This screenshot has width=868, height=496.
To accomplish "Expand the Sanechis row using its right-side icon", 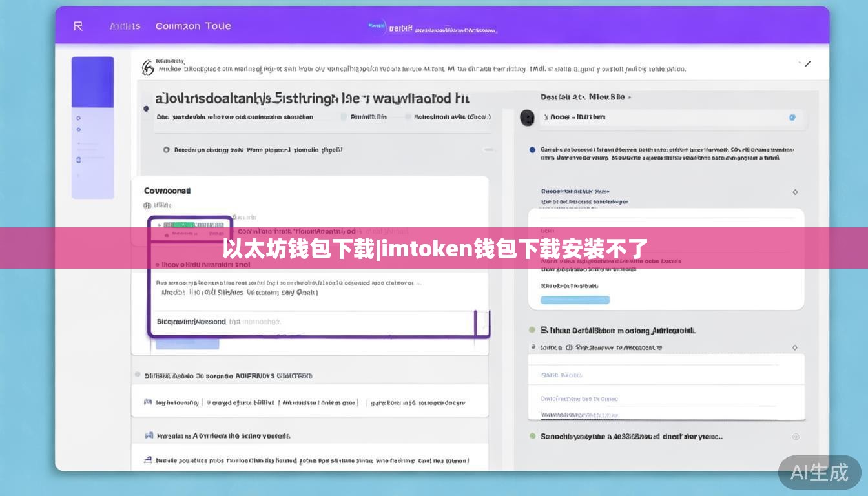I will [x=795, y=437].
